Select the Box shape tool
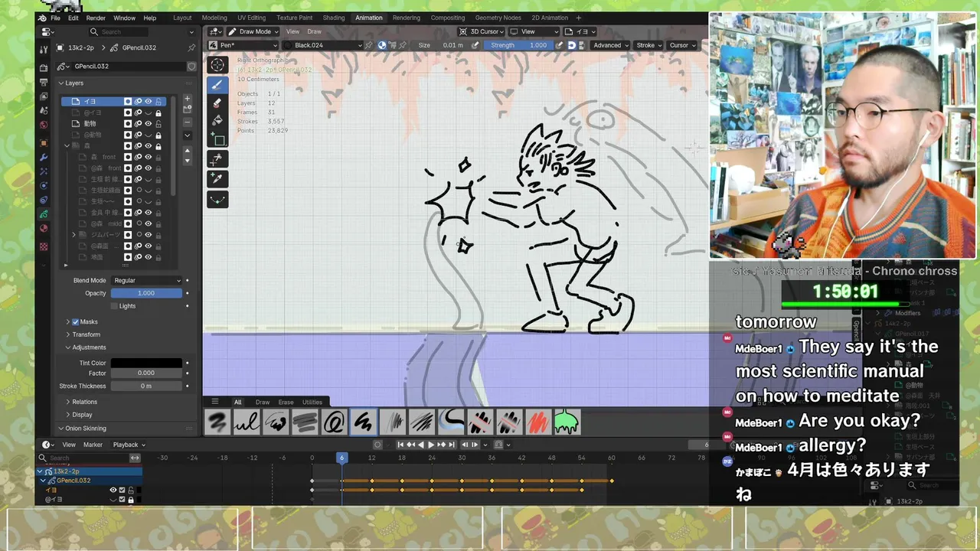Screen dimensions: 980x551 tap(217, 140)
